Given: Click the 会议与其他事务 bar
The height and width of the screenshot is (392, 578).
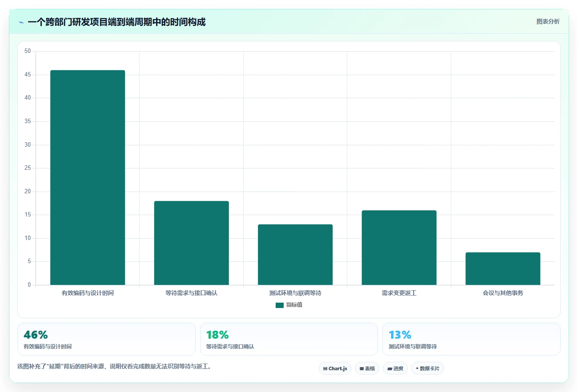Looking at the screenshot, I should [503, 268].
